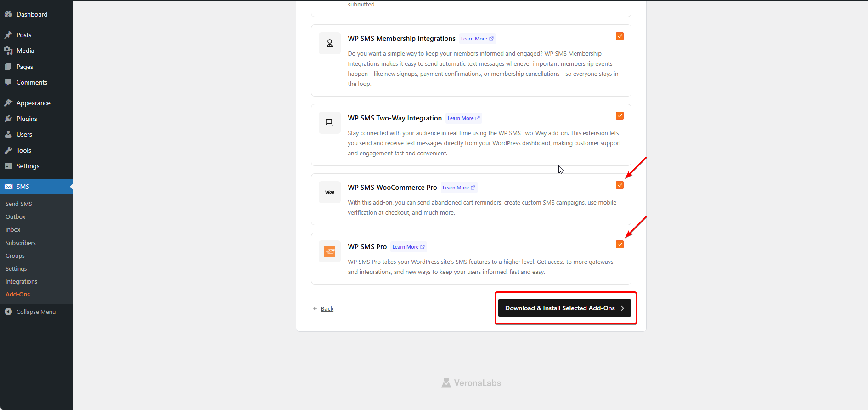868x410 pixels.
Task: Go to the Media menu
Action: [37, 51]
